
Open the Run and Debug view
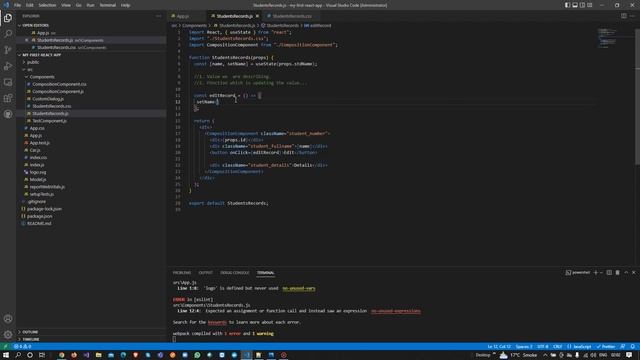click(8, 66)
